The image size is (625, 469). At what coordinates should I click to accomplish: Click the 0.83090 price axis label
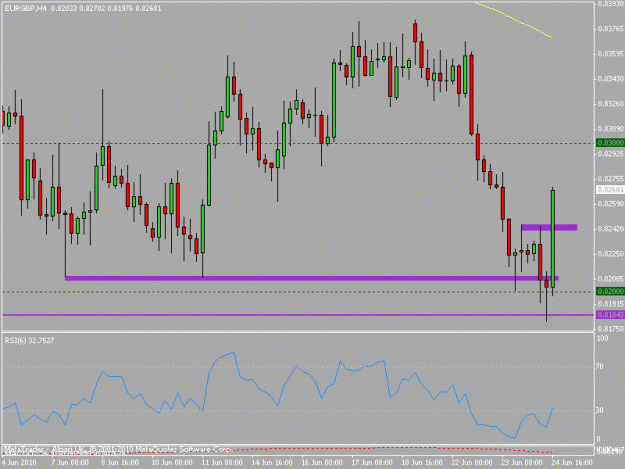coord(611,129)
